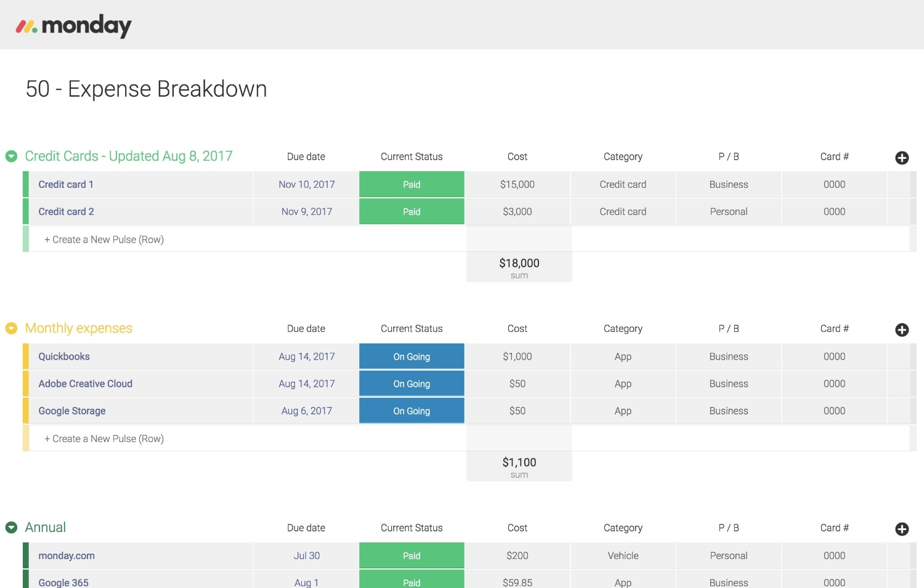Change Paid status of Credit card 2

coord(411,212)
